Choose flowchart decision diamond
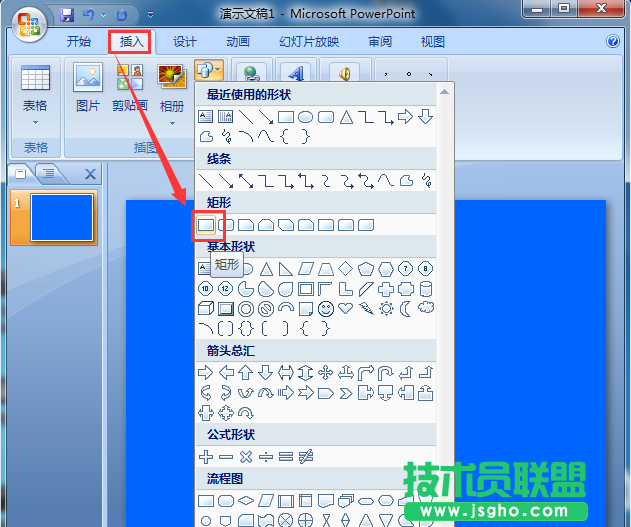The width and height of the screenshot is (631, 527). coord(246,501)
